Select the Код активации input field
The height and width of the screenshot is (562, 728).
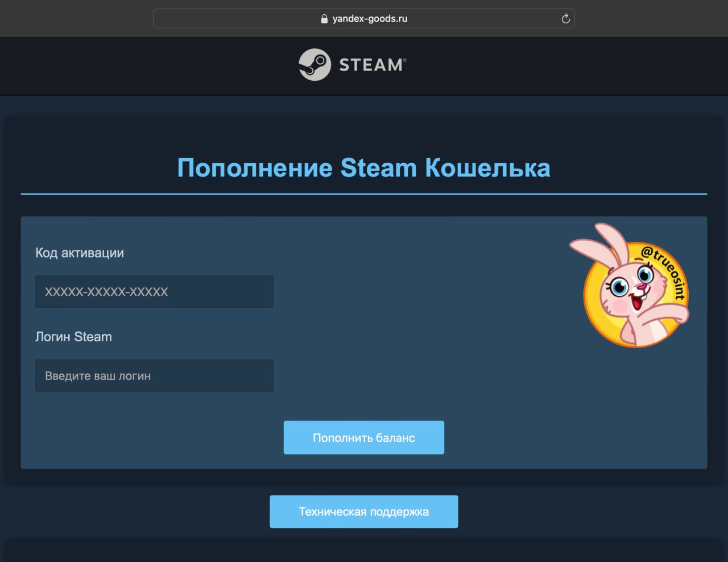point(154,291)
